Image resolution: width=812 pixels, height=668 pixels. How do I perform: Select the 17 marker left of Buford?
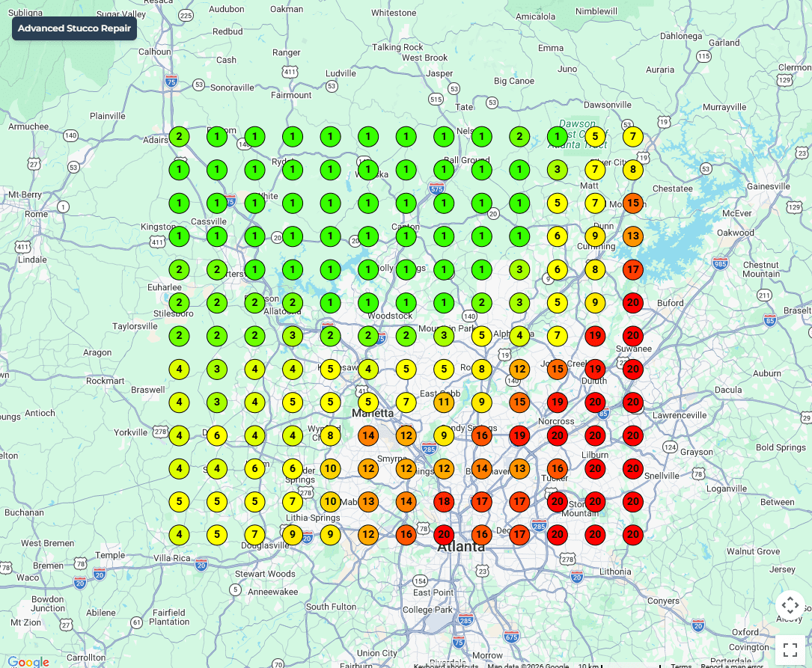click(x=633, y=269)
